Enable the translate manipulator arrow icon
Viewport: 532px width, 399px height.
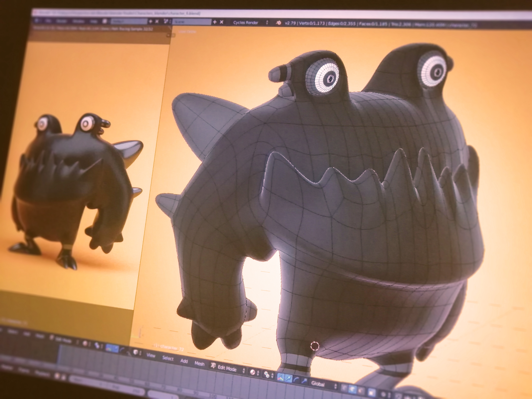[289, 378]
